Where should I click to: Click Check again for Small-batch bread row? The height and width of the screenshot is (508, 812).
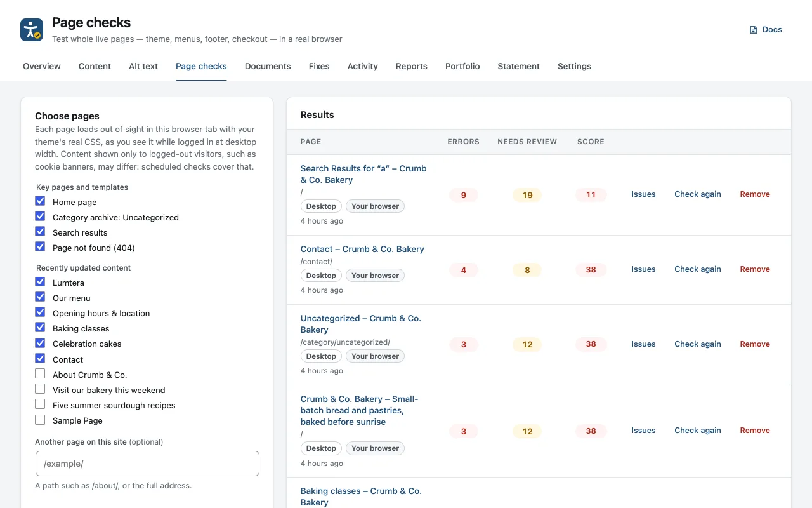pos(698,431)
